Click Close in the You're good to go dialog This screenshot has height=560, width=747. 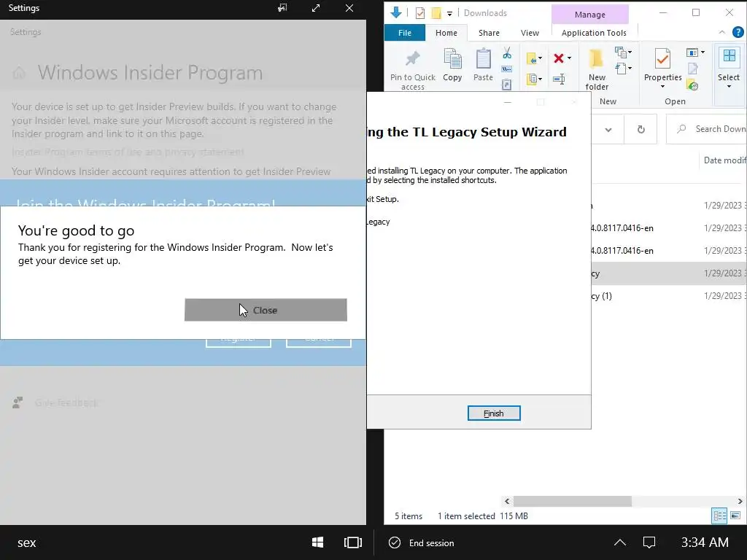[x=266, y=310]
